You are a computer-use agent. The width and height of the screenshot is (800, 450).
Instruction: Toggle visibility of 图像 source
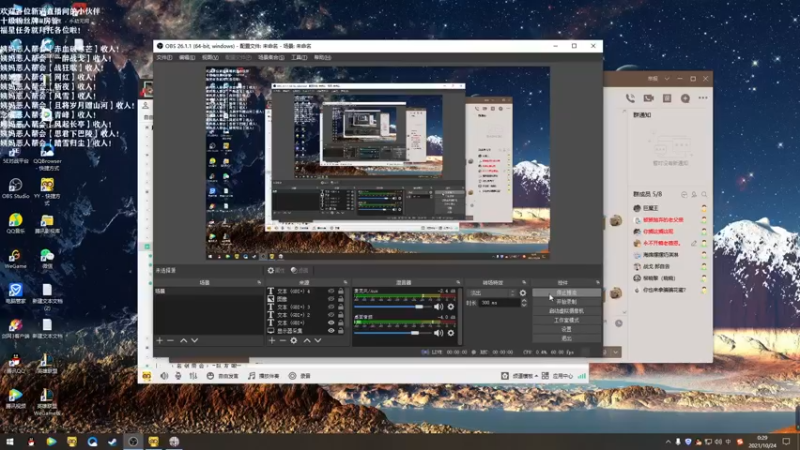331,299
